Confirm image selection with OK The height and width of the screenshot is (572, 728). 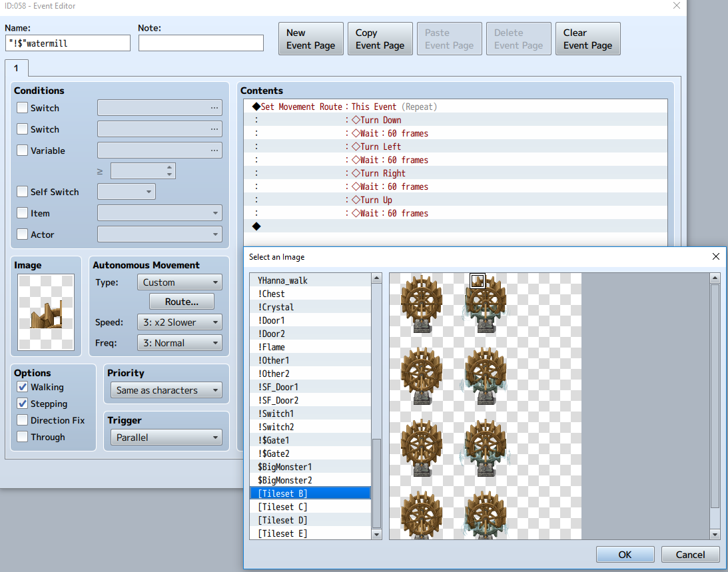(625, 555)
